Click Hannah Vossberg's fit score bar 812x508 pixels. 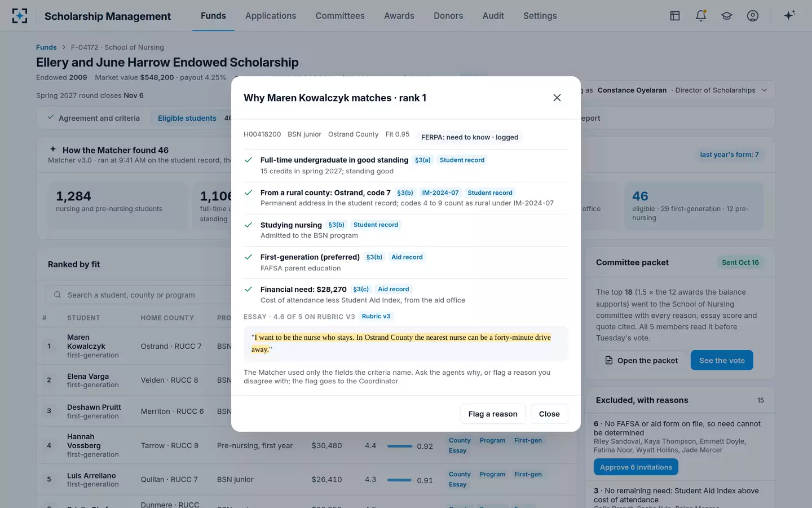coord(400,446)
